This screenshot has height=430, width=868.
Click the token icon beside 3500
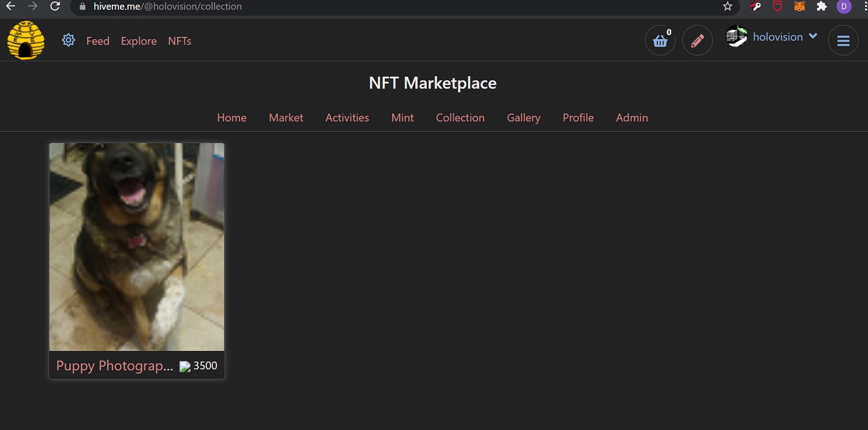click(x=185, y=367)
